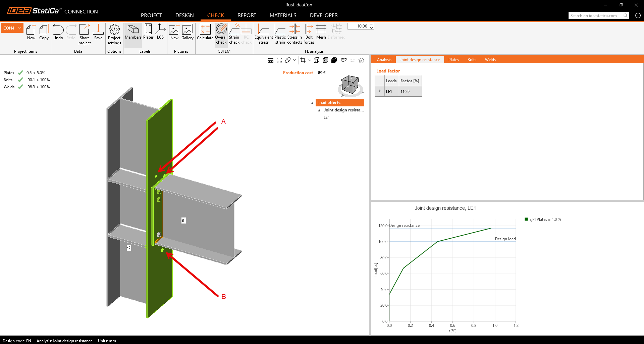The width and height of the screenshot is (644, 344).
Task: Toggle the FE Mesh display
Action: 321,32
